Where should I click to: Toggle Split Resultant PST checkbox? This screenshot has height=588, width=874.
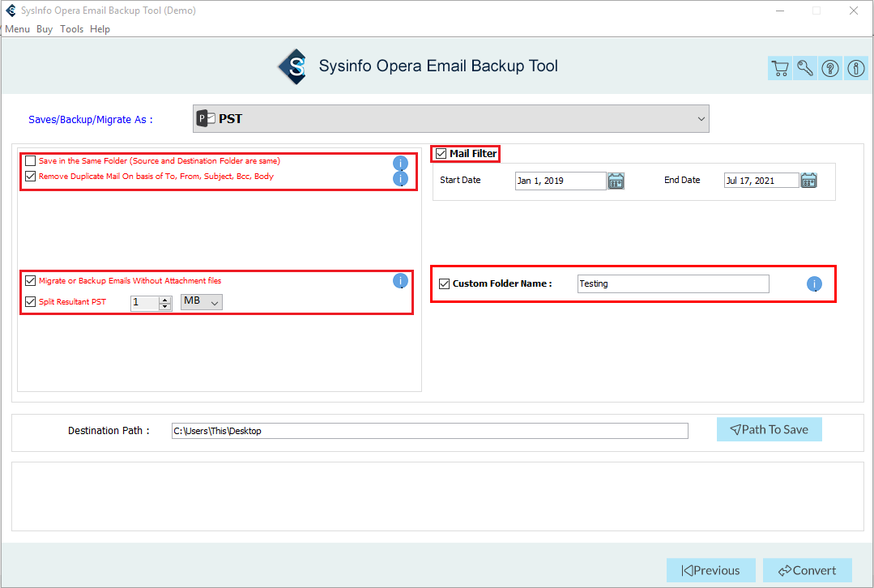(x=31, y=301)
